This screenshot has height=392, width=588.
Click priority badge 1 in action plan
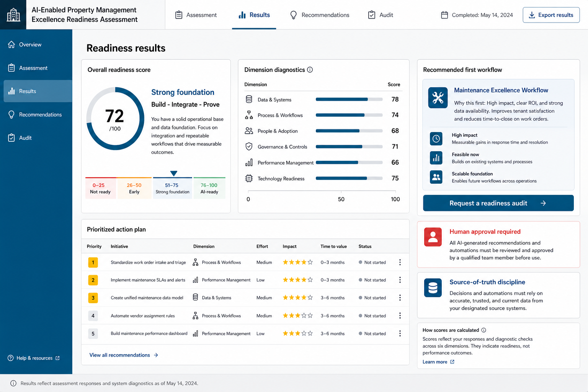[x=93, y=262]
